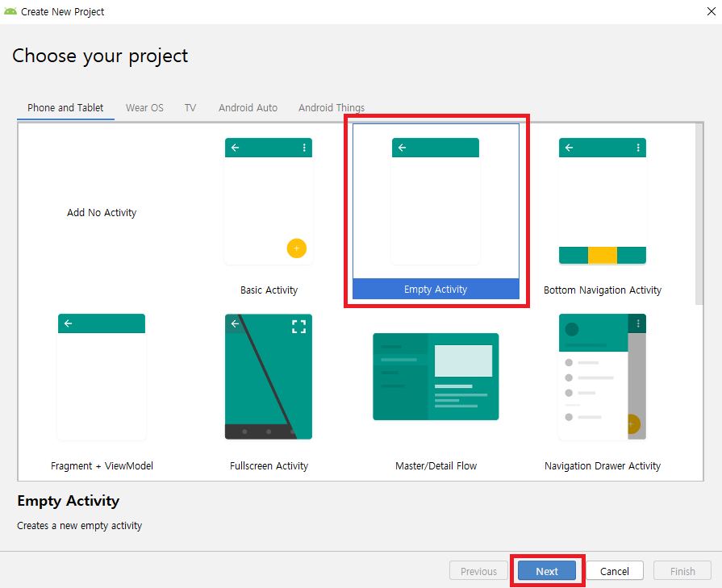Choose the Add No Activity option

102,212
